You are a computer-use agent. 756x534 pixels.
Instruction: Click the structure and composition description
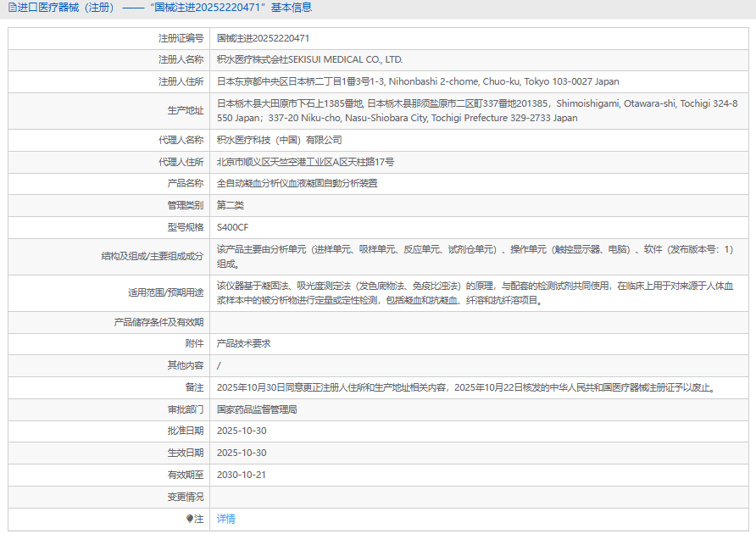(x=475, y=256)
